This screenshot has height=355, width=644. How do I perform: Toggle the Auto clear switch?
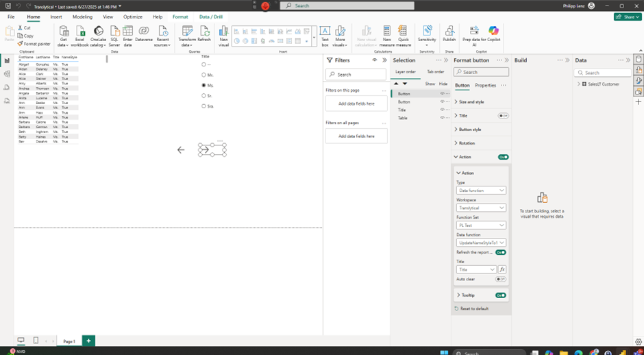point(501,280)
